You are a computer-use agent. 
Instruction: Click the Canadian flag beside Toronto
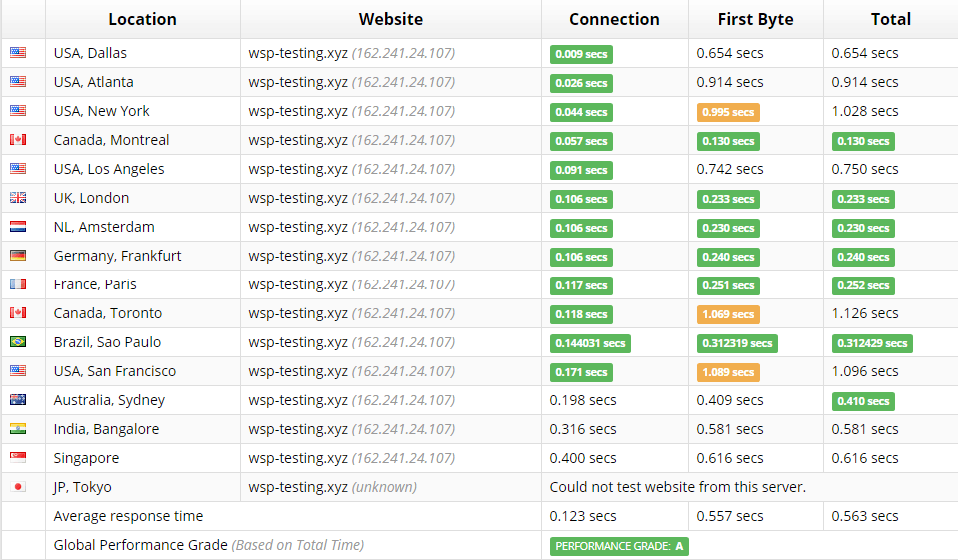coord(18,312)
